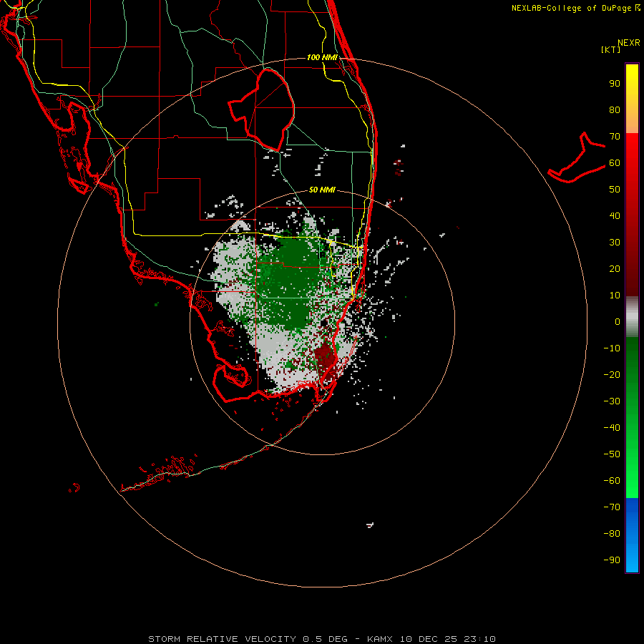Click the 20 value on the velocity scale
This screenshot has height=644, width=644.
(615, 268)
